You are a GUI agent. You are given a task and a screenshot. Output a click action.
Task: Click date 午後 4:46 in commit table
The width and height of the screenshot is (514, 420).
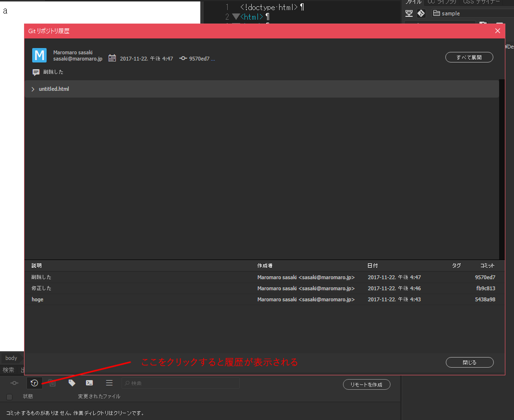[x=394, y=288]
